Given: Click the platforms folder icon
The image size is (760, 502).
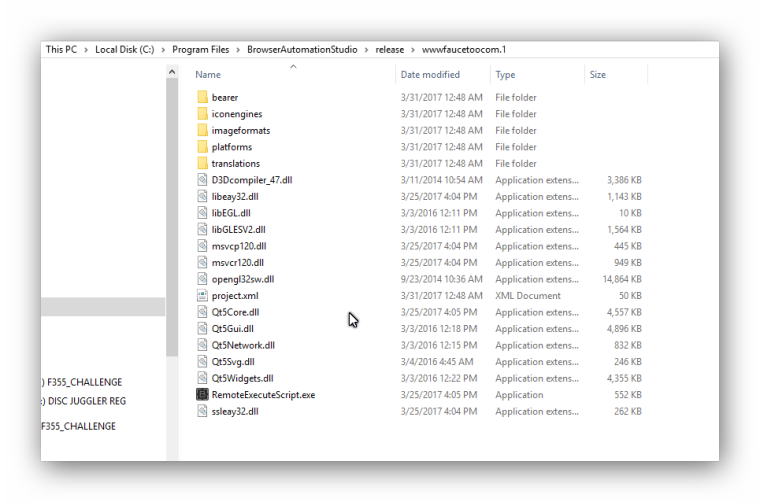Looking at the screenshot, I should [x=202, y=146].
